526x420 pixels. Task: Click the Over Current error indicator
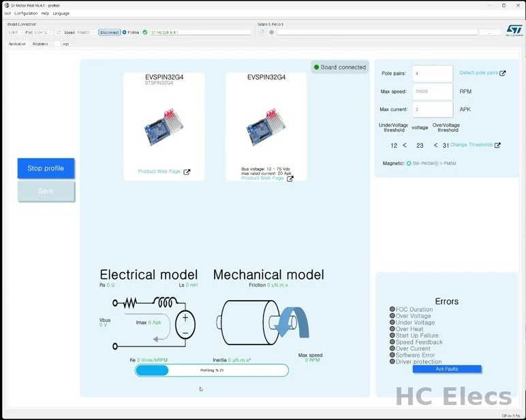(392, 349)
